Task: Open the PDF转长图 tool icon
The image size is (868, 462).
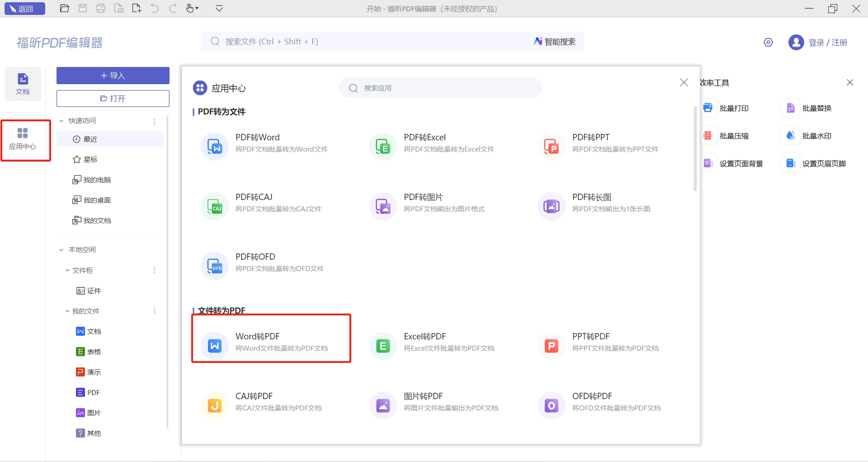Action: [551, 206]
